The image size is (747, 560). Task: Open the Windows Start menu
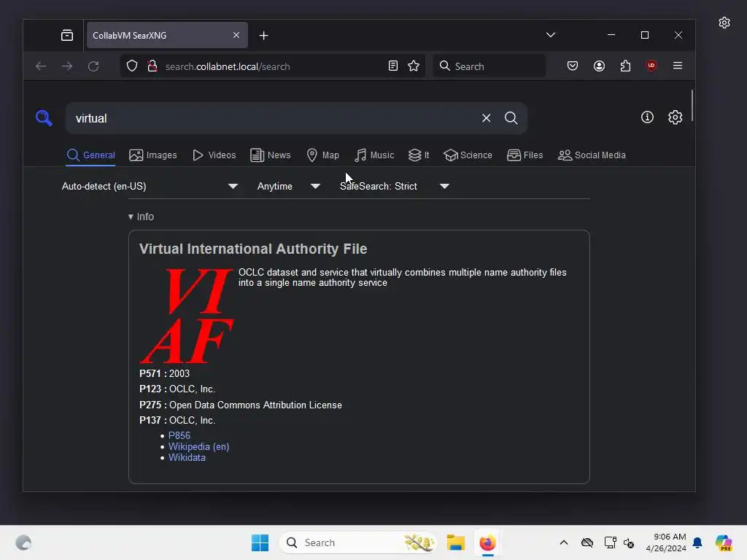[x=260, y=542]
